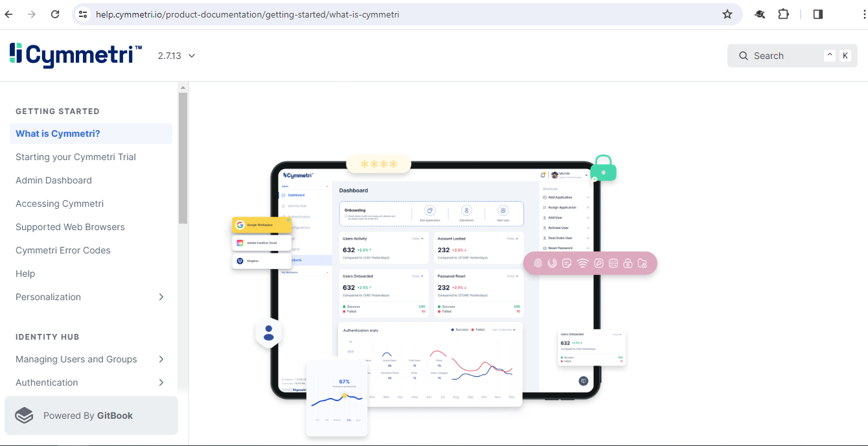Screen dimensions: 868x446
Task: Expand the Authentication section chevron
Action: pos(161,382)
